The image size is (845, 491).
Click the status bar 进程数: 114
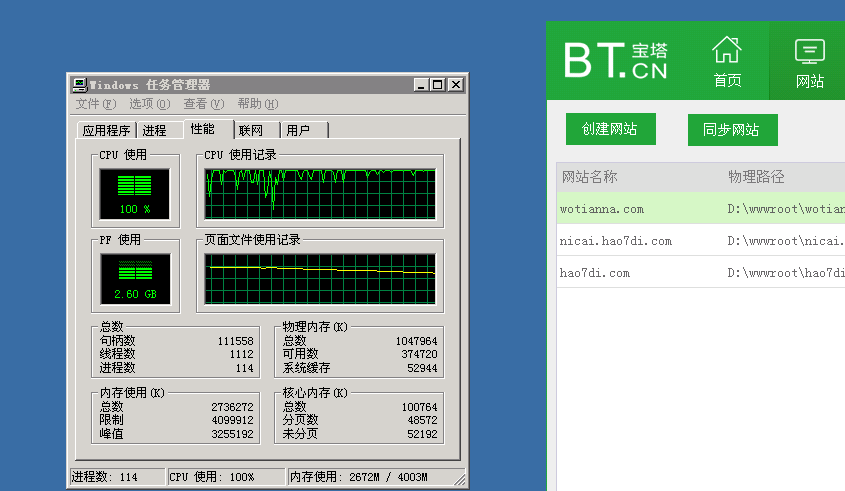117,477
